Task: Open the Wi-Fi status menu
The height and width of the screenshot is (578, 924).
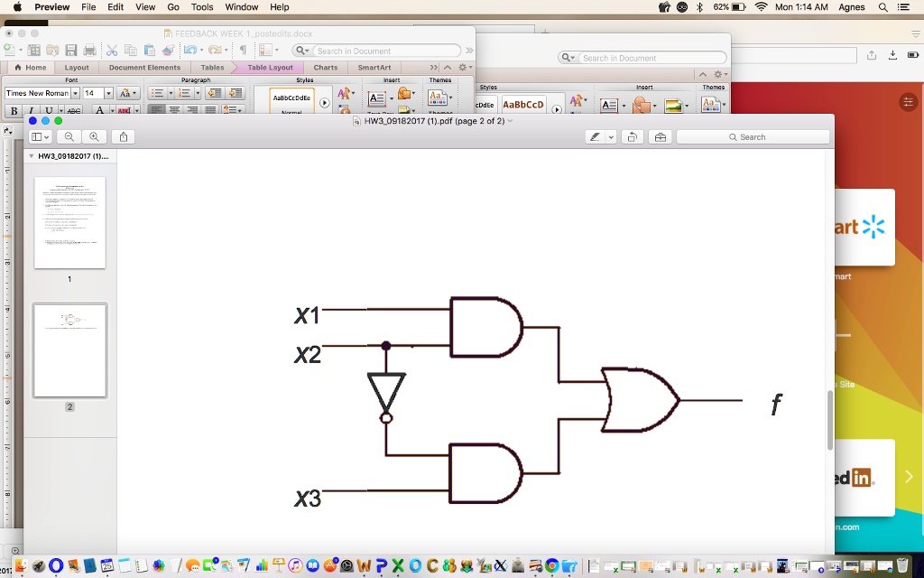Action: [x=761, y=7]
